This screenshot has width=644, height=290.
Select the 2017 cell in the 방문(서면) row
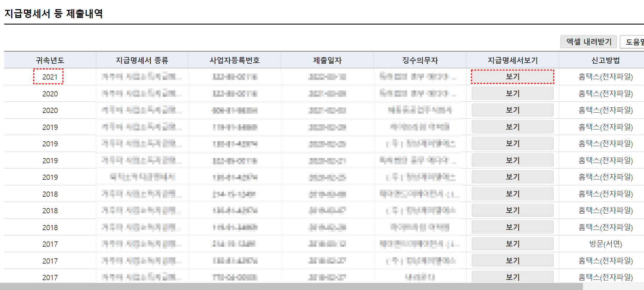click(50, 244)
